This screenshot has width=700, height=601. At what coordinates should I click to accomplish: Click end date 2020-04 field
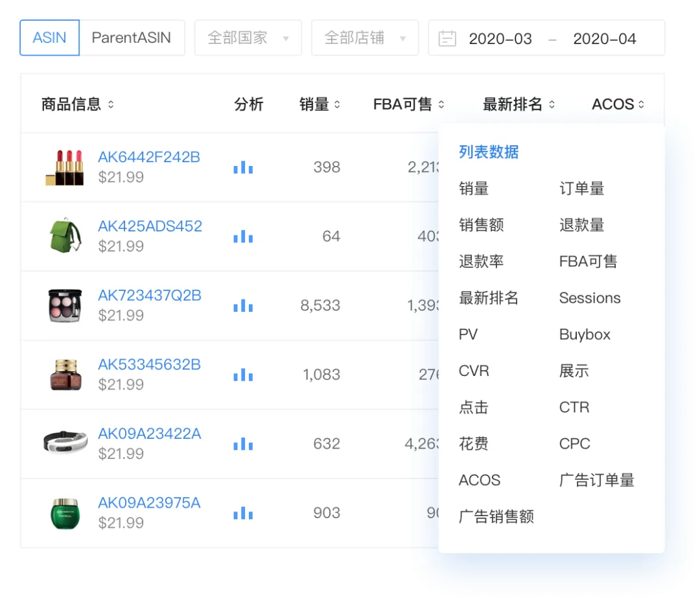click(605, 39)
